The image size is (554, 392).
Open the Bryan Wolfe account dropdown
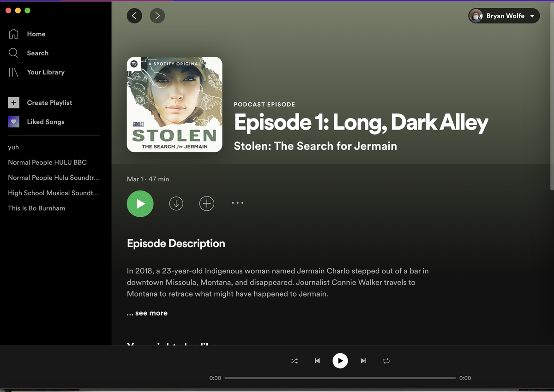click(x=504, y=16)
